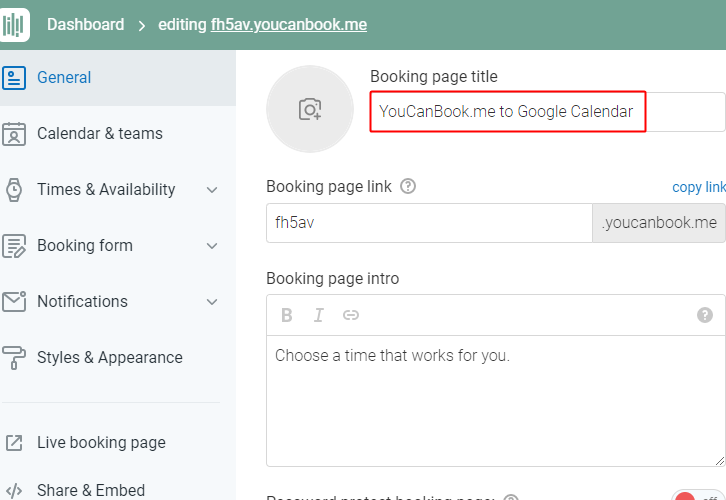Click the YouCanBook.me logo icon

click(14, 25)
